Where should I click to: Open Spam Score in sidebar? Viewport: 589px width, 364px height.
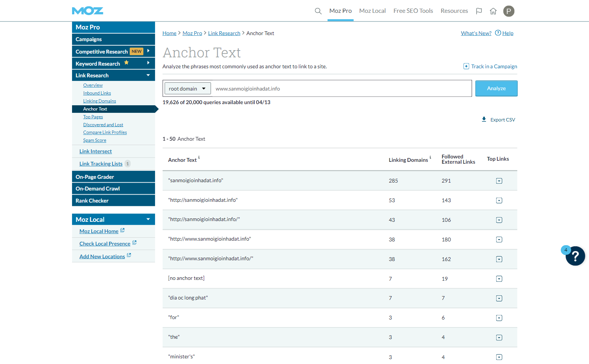pyautogui.click(x=95, y=140)
